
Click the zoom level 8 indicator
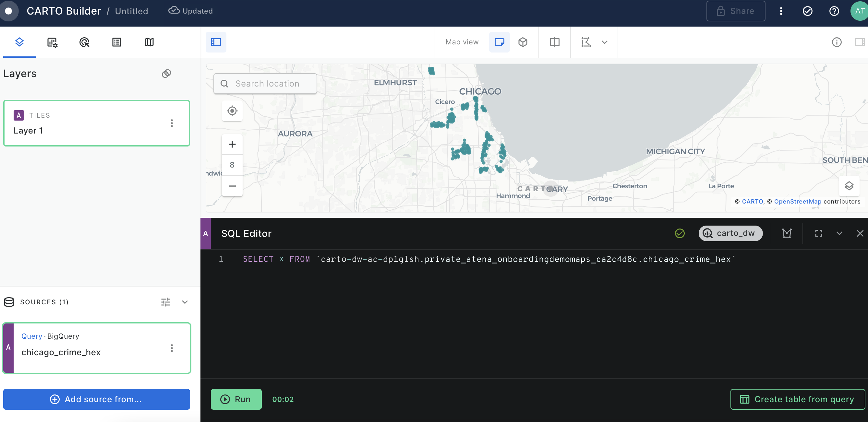232,165
